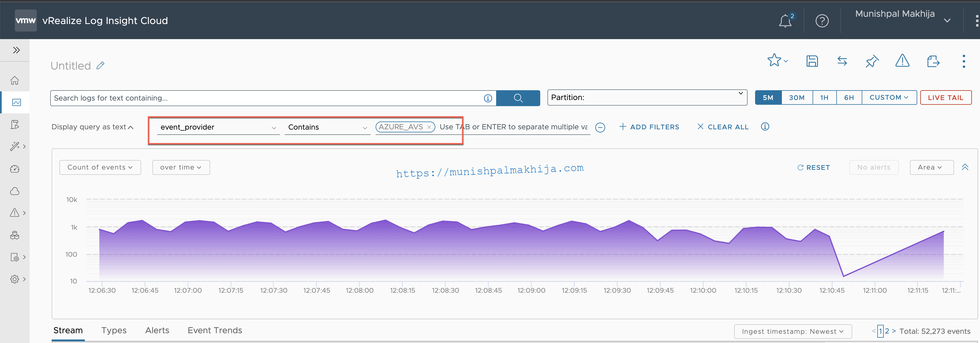Pin the query with pushpin icon
Viewport: 980px width, 343px height.
click(871, 61)
